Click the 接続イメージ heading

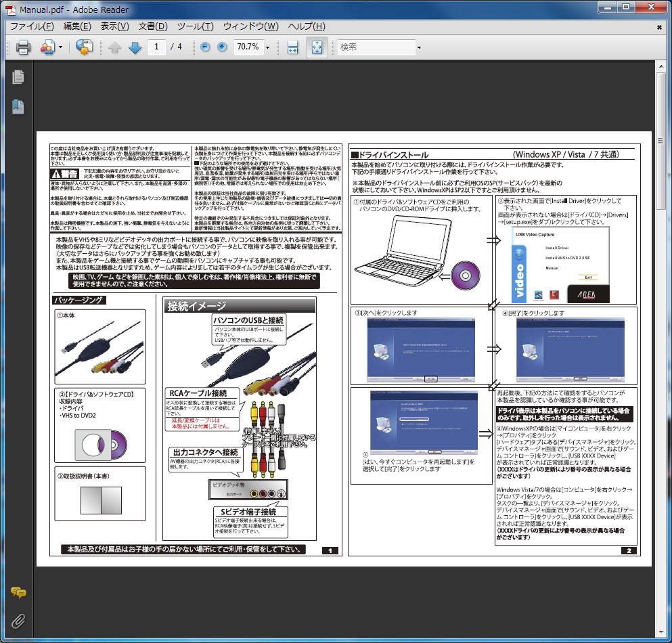pyautogui.click(x=197, y=306)
